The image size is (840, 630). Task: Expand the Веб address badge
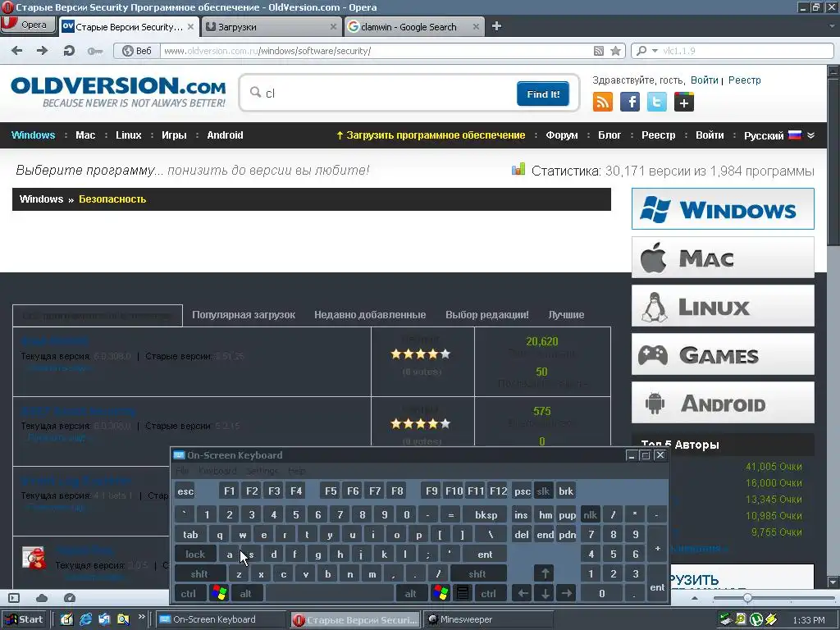tap(137, 51)
